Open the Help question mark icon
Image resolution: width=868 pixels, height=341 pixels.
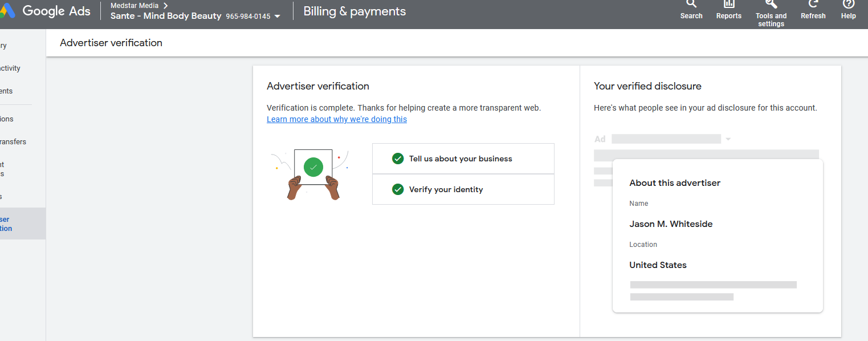point(849,3)
